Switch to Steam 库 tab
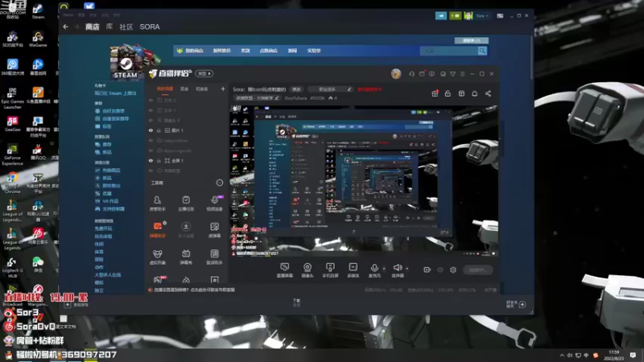The width and height of the screenshot is (644, 362). [x=109, y=27]
